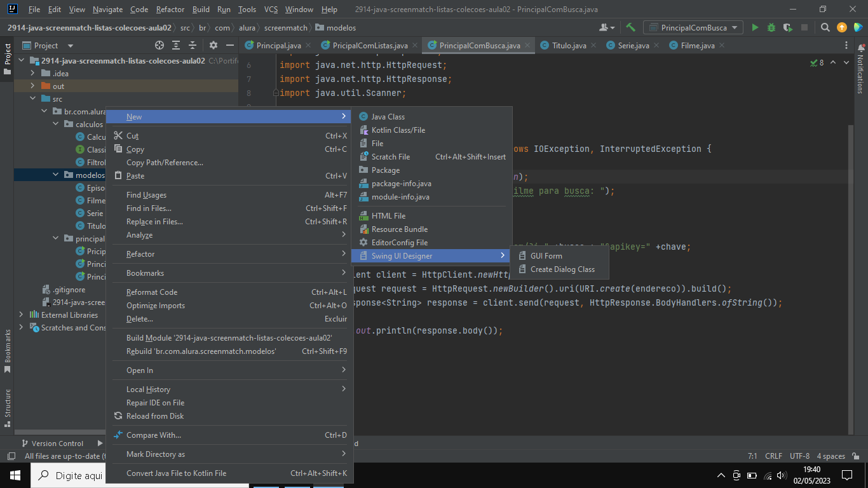Viewport: 868px width, 488px height.
Task: Open Refactor submenu in context menu
Action: [229, 254]
